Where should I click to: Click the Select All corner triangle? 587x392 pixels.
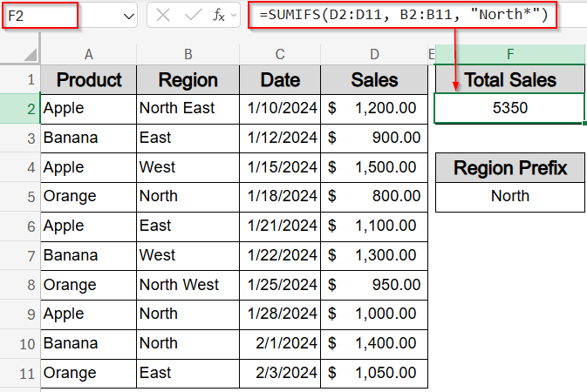[31, 54]
